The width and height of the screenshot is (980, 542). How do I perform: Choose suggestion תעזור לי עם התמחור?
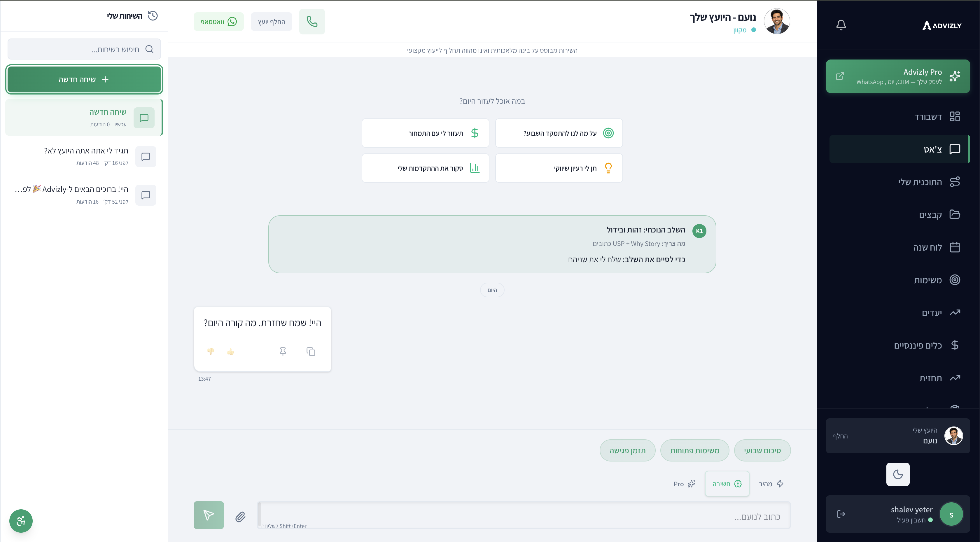(425, 133)
